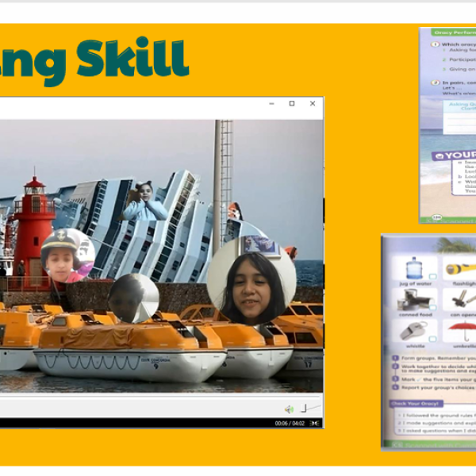Viewport: 476px width, 476px height.
Task: Maximize the embedded video window
Action: click(x=292, y=104)
